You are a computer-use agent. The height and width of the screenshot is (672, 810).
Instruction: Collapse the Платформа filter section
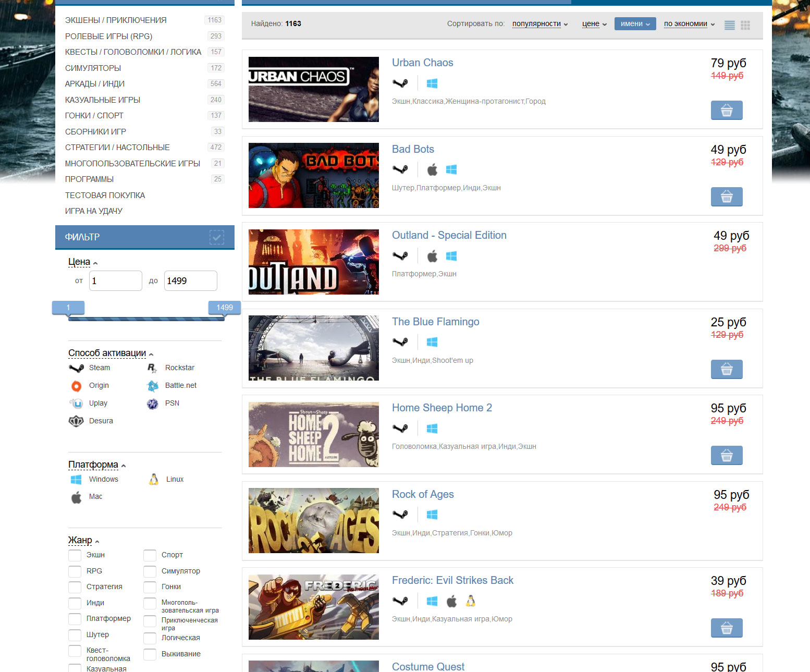click(x=97, y=465)
